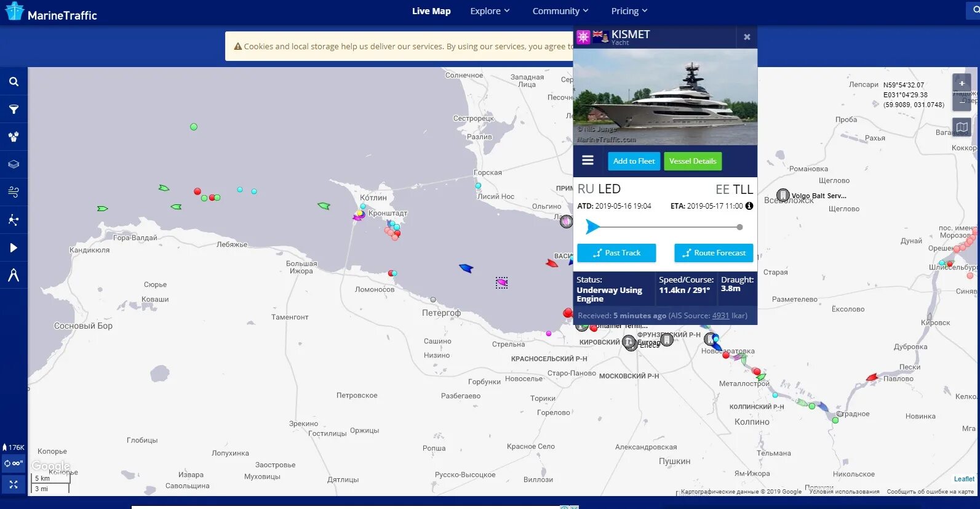Click the pink yacht type icon in popup header
This screenshot has width=980, height=509.
click(x=583, y=37)
